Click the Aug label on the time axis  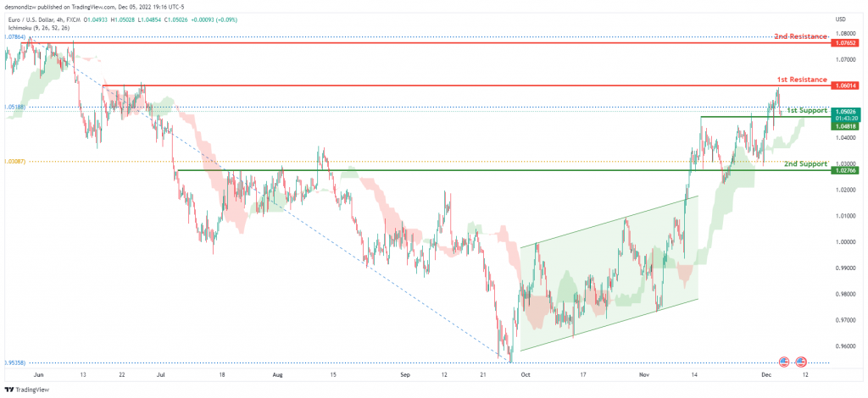coord(277,375)
